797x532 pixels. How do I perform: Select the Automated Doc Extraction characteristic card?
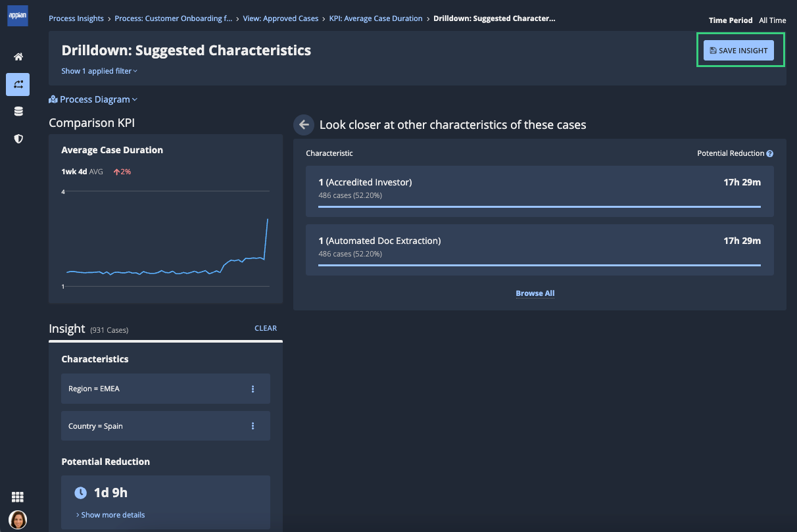click(x=540, y=250)
